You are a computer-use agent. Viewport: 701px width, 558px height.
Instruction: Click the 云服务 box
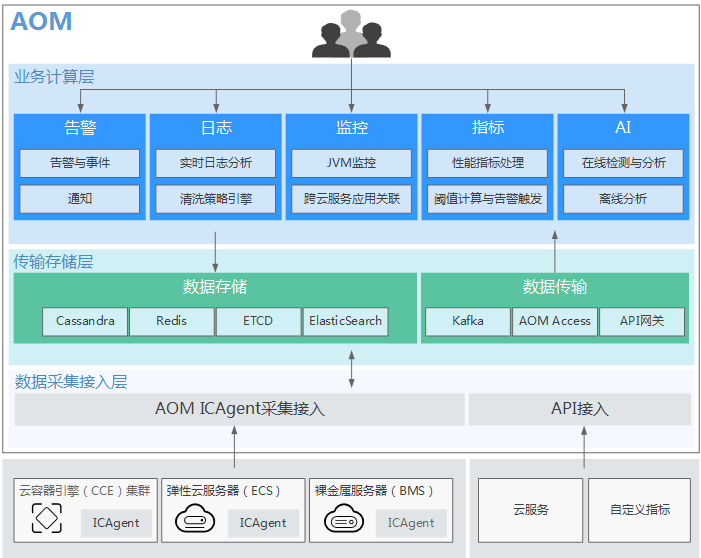point(530,510)
